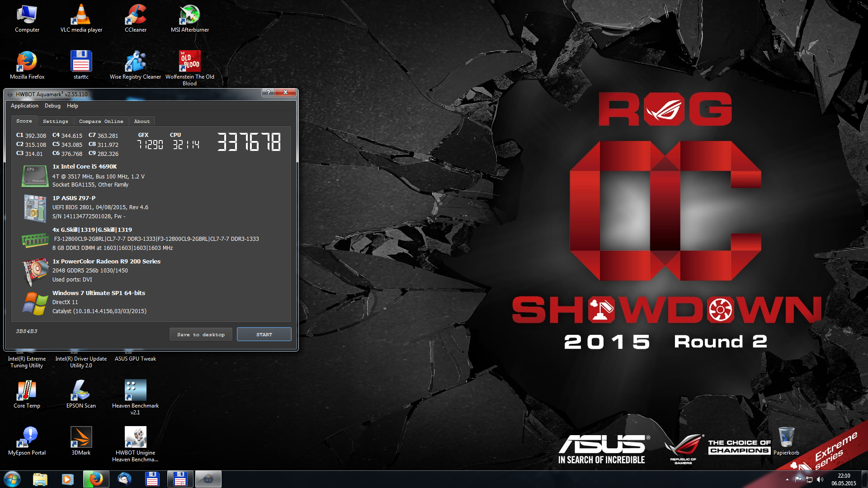Click the '1x Intel Core i5 4690K' heading
This screenshot has height=488, width=868.
85,166
